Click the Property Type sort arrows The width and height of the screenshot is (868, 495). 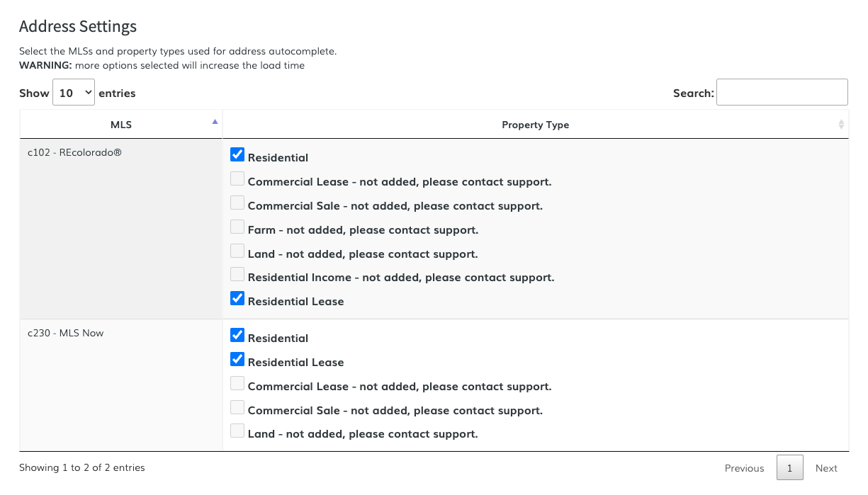841,125
